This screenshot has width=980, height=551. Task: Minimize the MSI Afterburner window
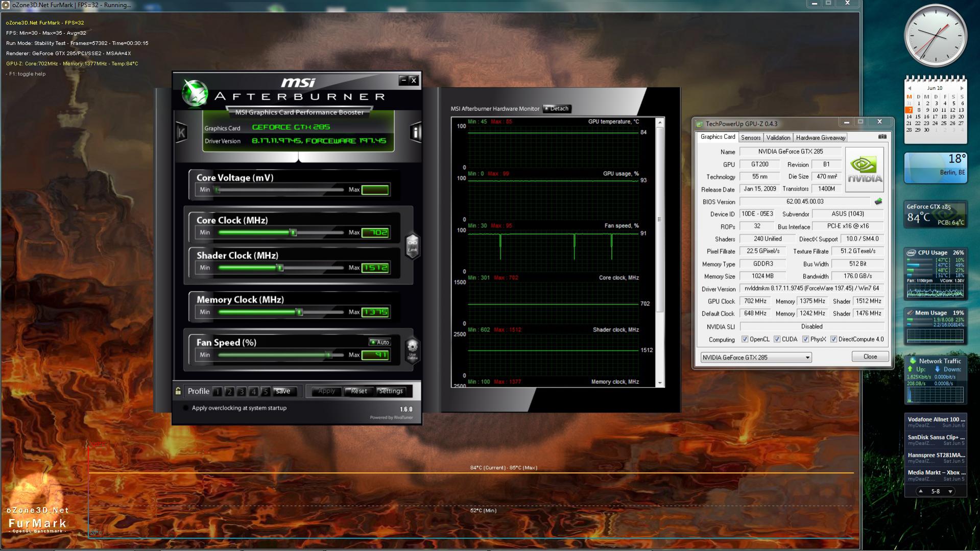(403, 80)
